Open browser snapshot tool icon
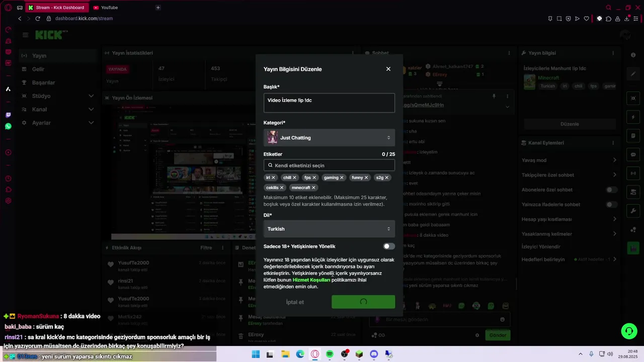Viewport: 644px width, 362px height. tap(559, 19)
